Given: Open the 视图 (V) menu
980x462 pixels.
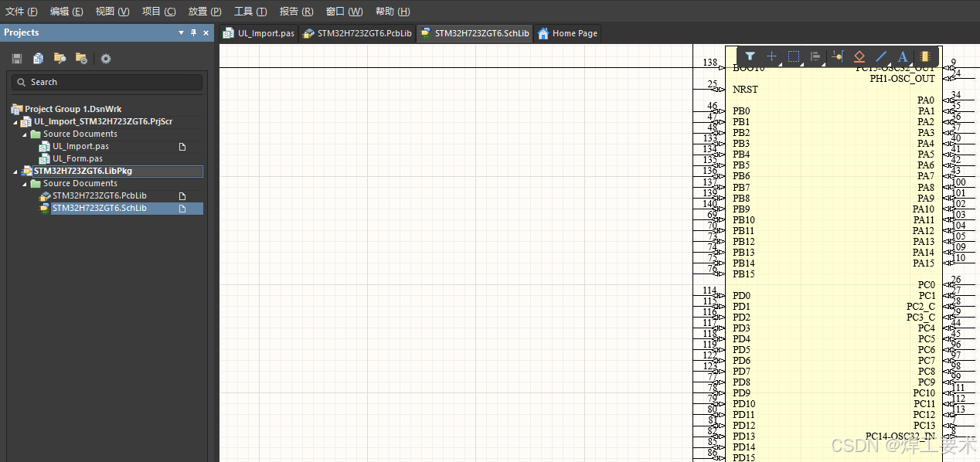Looking at the screenshot, I should [112, 12].
